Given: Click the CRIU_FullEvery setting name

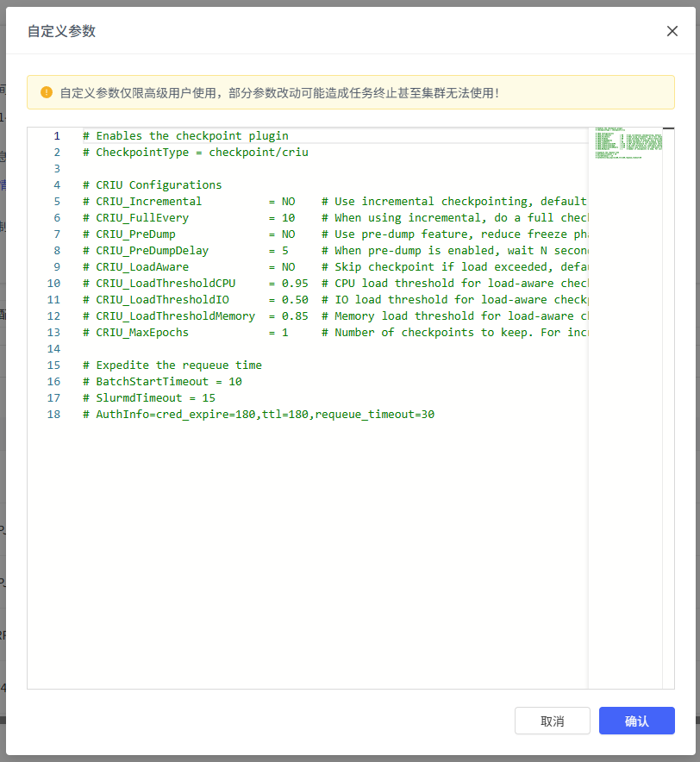Looking at the screenshot, I should click(x=142, y=218).
